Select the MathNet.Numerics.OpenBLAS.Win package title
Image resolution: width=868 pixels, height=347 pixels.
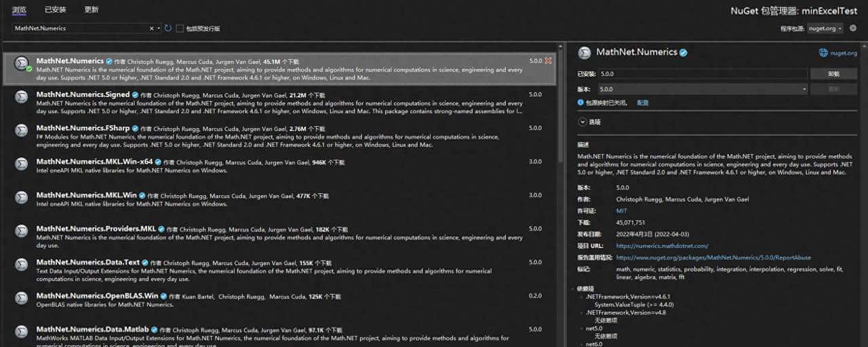coord(98,296)
